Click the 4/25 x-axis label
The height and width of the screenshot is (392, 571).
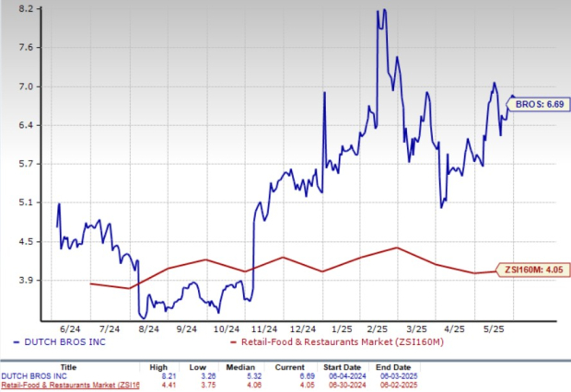[454, 329]
